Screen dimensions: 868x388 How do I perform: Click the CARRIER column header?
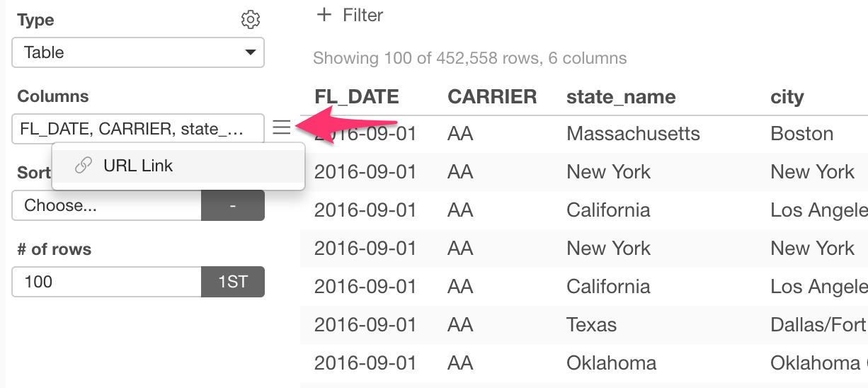click(492, 97)
